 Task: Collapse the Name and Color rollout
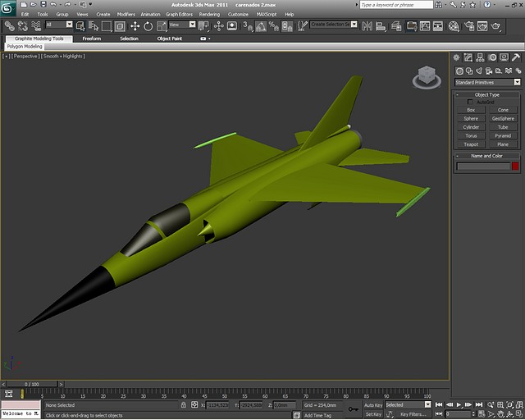[x=486, y=156]
